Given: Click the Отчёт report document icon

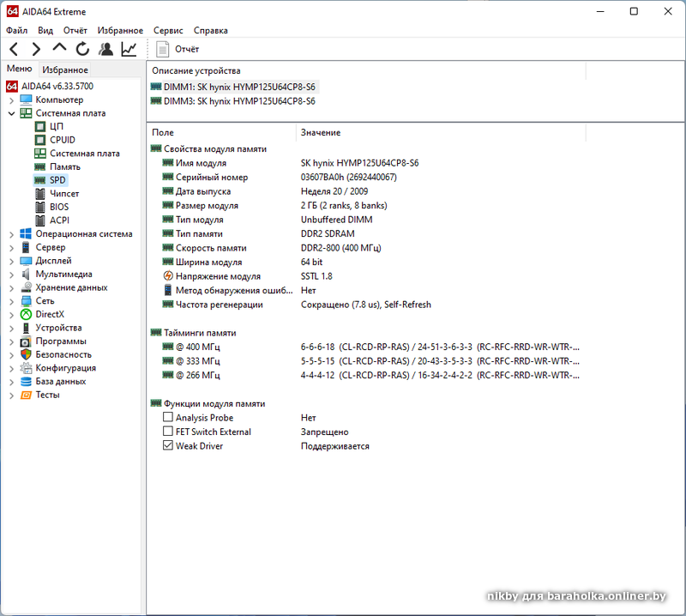Looking at the screenshot, I should [x=162, y=49].
